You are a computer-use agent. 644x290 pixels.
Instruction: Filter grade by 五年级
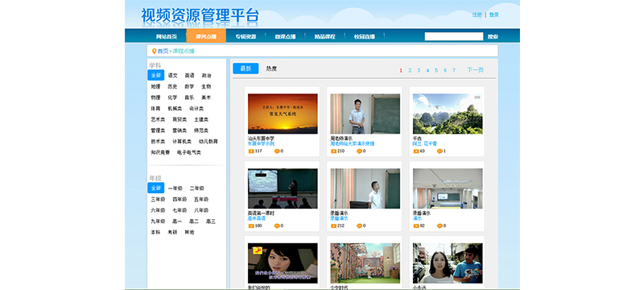point(201,199)
